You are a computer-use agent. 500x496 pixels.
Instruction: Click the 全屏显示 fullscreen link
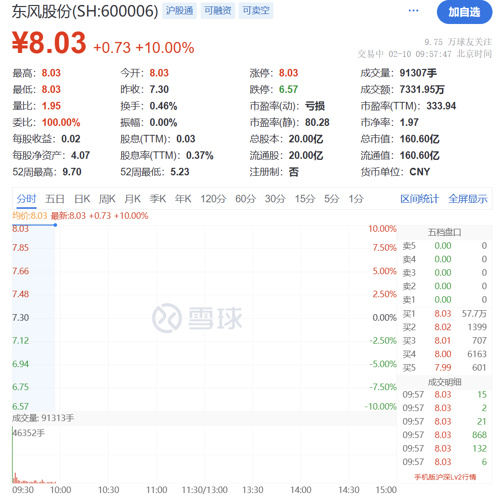(468, 199)
